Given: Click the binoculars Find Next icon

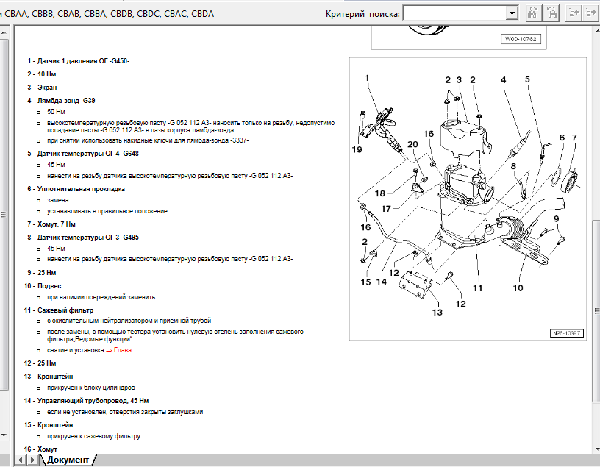Looking at the screenshot, I should click(550, 14).
